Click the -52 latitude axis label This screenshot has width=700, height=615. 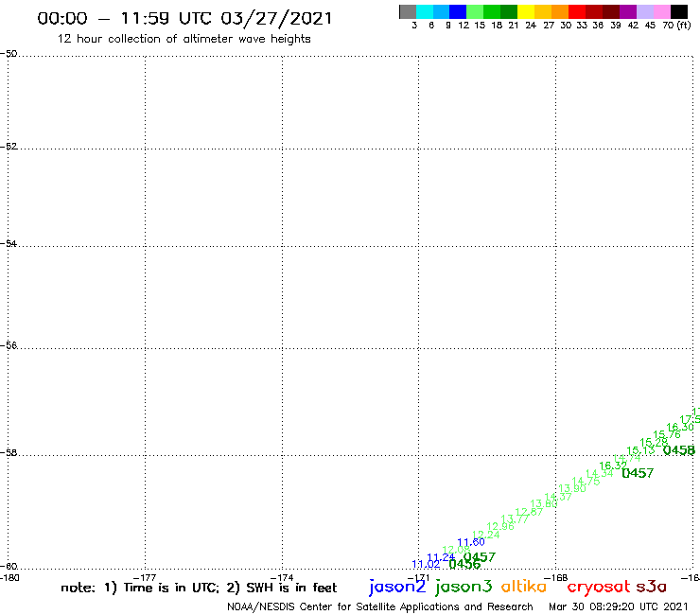point(9,147)
